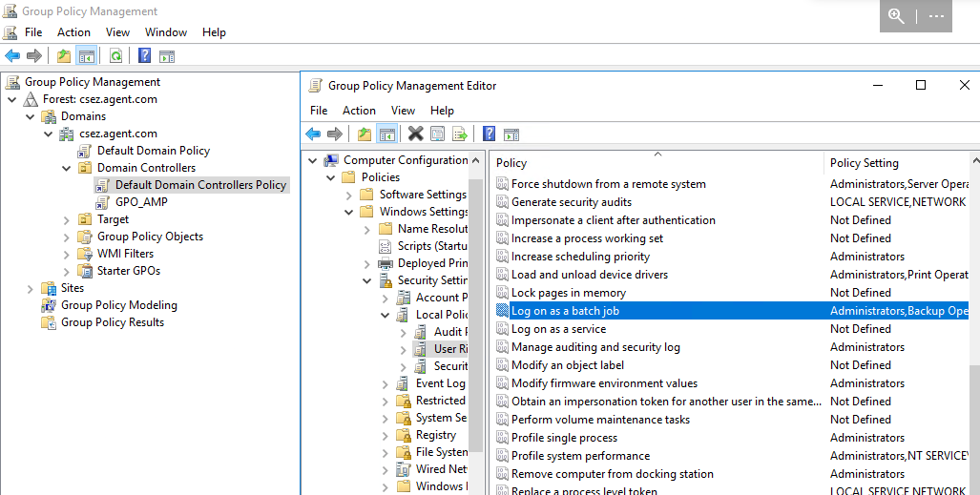Click the Delete (X) icon in Editor toolbar
Screen dimensions: 980x495
415,134
